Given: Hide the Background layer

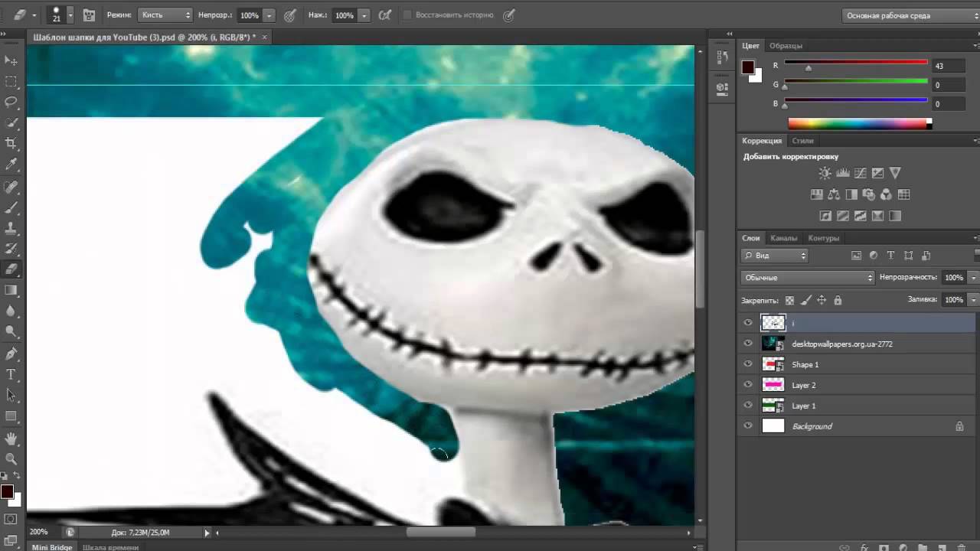Looking at the screenshot, I should point(748,426).
